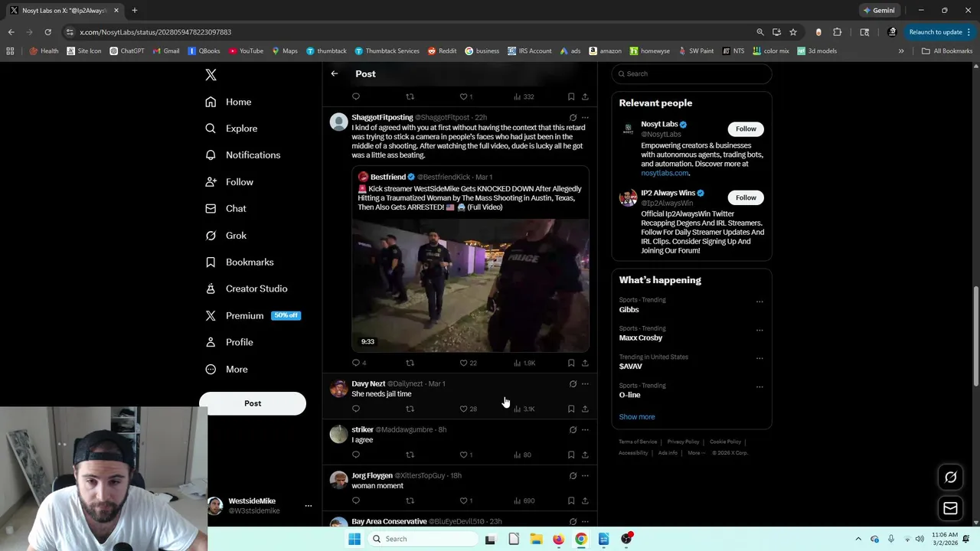Open Explore in sidebar
980x551 pixels.
click(231, 129)
